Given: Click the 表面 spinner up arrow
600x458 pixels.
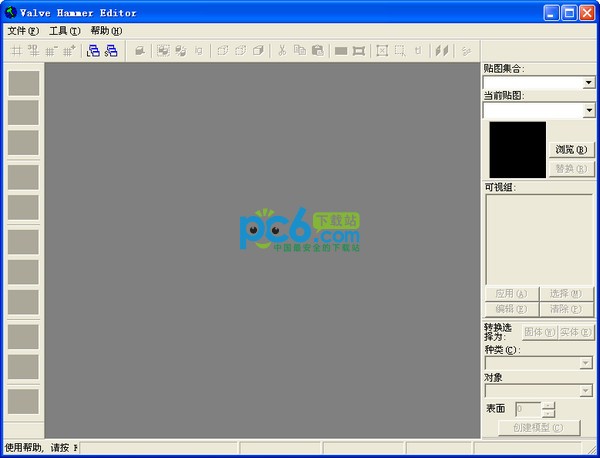Looking at the screenshot, I should point(548,406).
